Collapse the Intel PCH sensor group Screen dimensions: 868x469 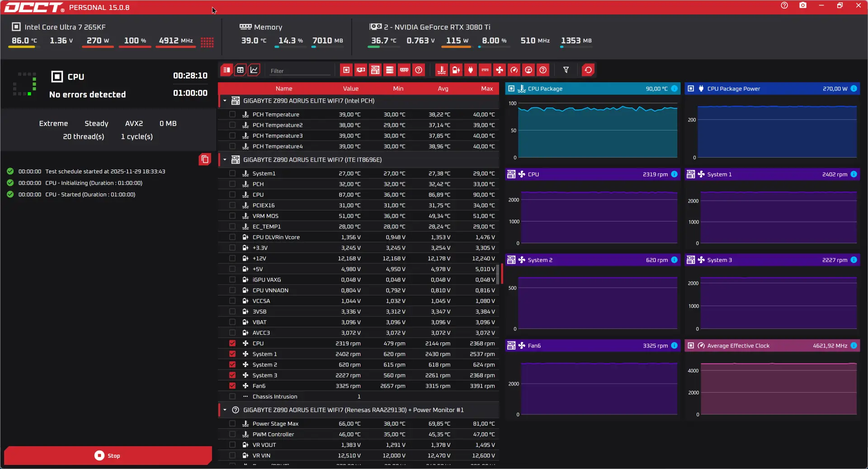pyautogui.click(x=225, y=101)
